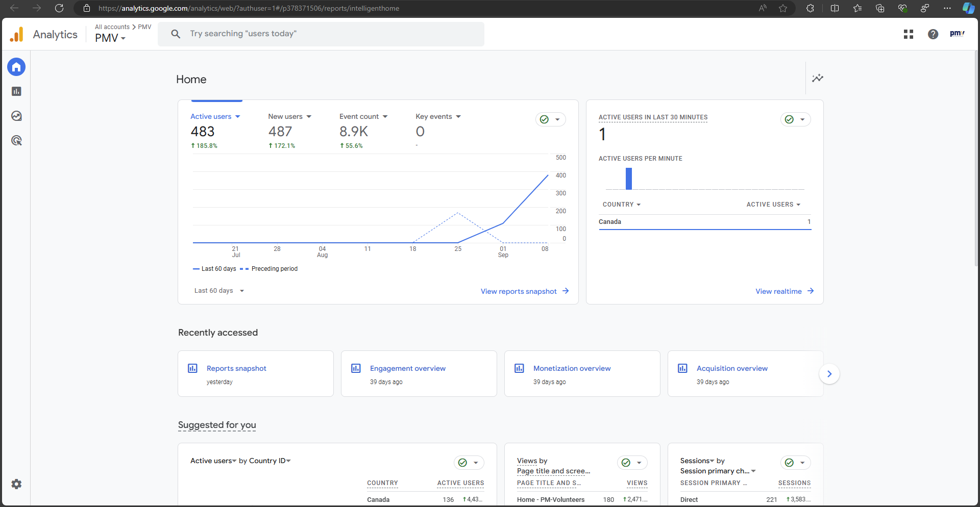This screenshot has width=980, height=507.
Task: Open data quality checkmark on overview card
Action: click(550, 119)
